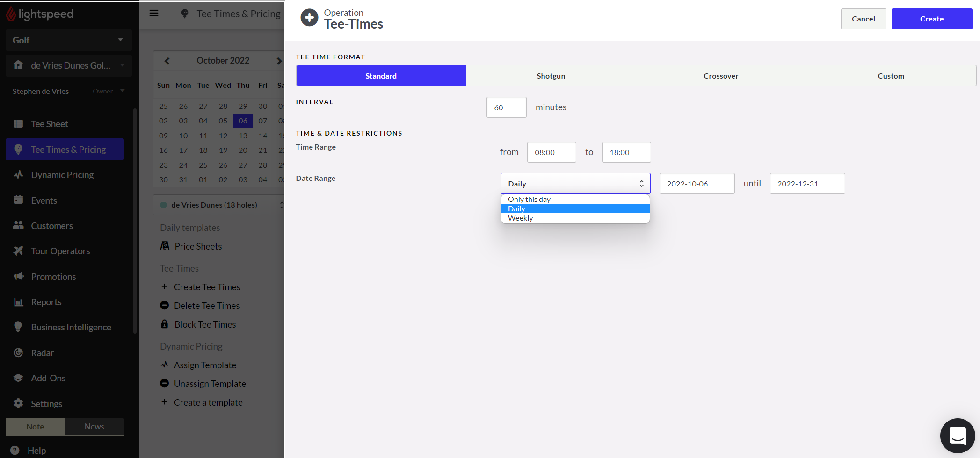The width and height of the screenshot is (980, 458).
Task: Open Promotions via megaphone icon
Action: 18,277
